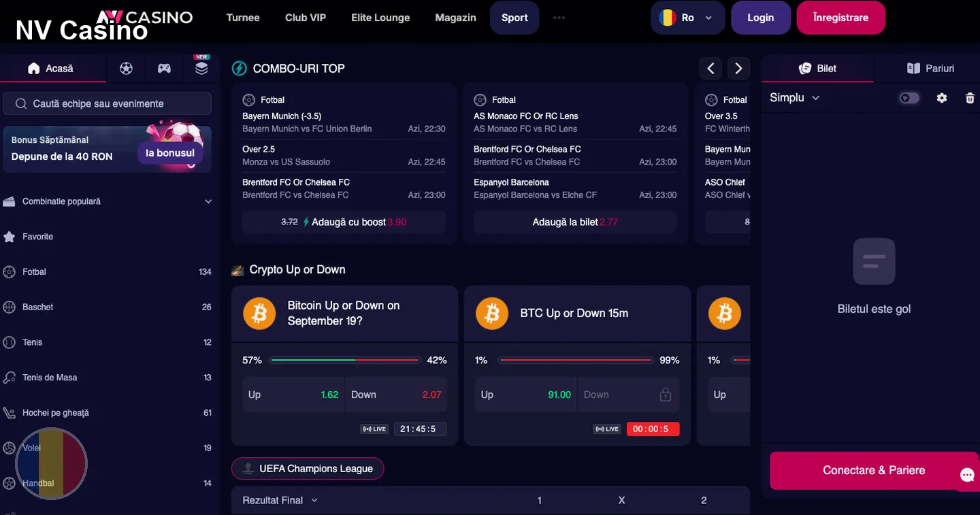The height and width of the screenshot is (515, 980).
Task: Click Combinatie populară card icon
Action: point(9,201)
